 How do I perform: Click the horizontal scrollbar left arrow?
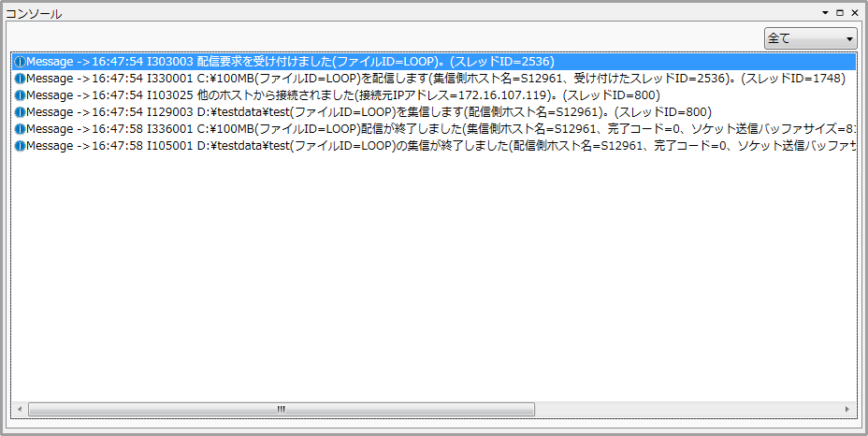click(20, 410)
